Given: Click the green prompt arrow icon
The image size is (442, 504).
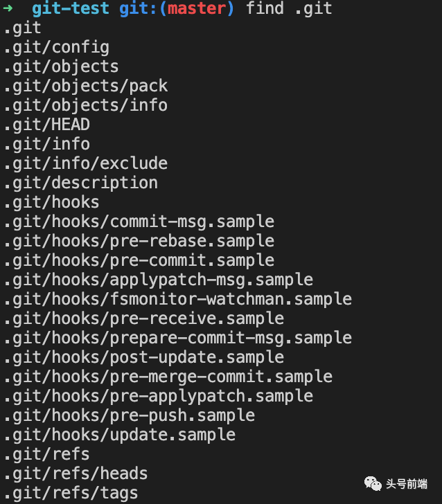Looking at the screenshot, I should pos(8,8).
